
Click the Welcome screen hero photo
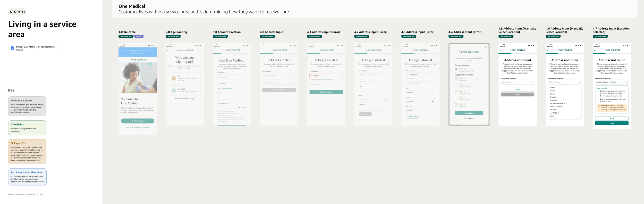tap(138, 77)
